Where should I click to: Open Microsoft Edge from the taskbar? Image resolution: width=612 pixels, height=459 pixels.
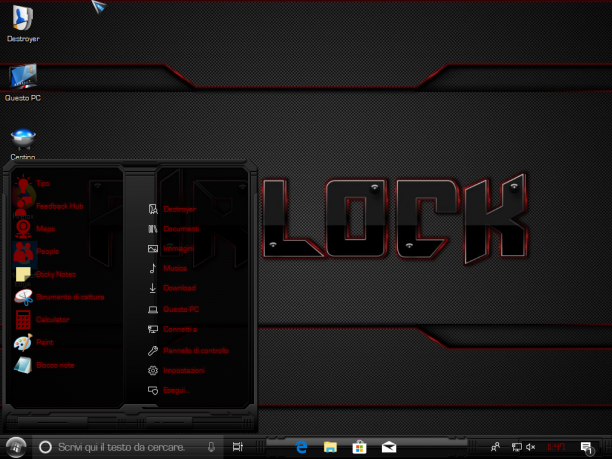(301, 447)
